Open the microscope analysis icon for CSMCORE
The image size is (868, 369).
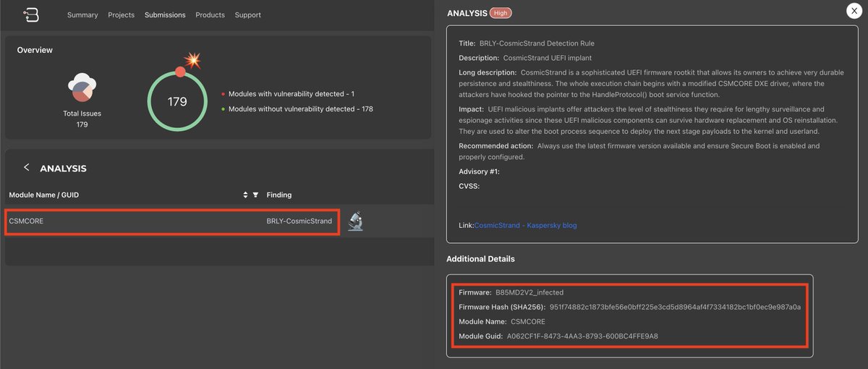(x=354, y=221)
